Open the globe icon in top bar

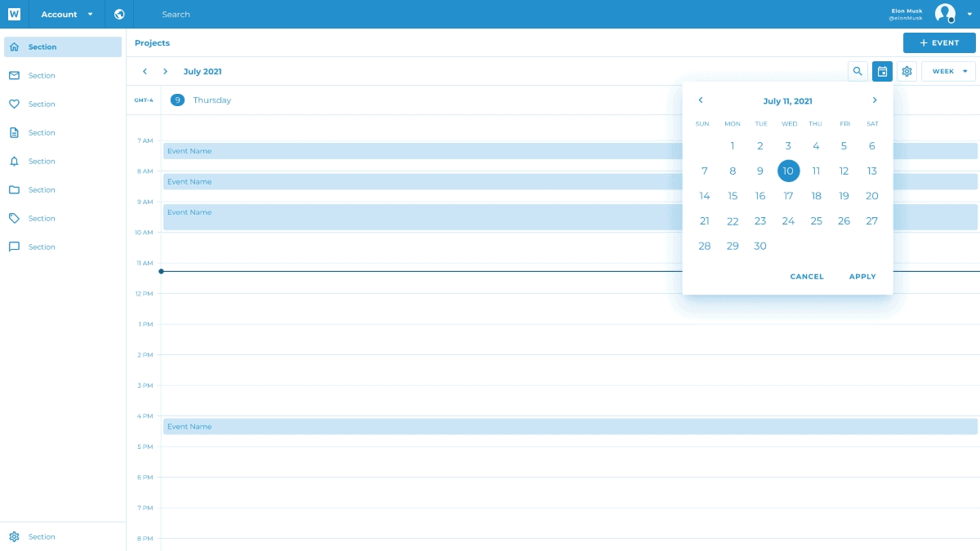pos(120,14)
